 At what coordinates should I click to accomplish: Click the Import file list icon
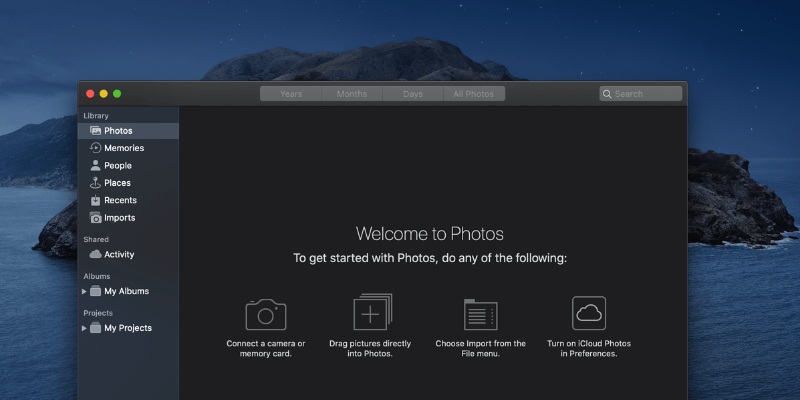coord(481,314)
